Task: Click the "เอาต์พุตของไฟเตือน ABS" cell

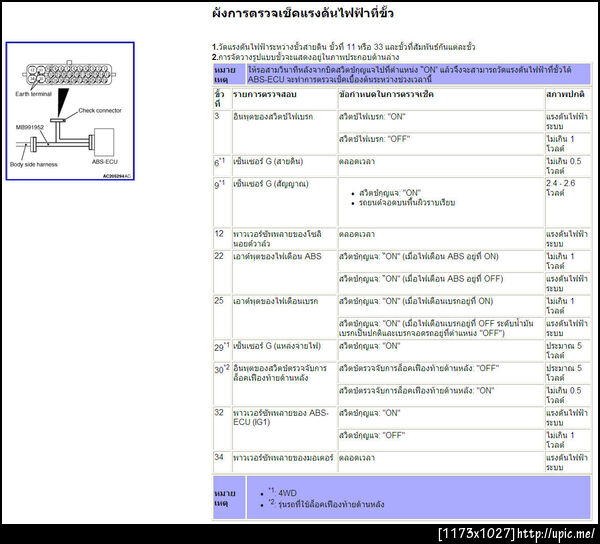Action: click(284, 272)
